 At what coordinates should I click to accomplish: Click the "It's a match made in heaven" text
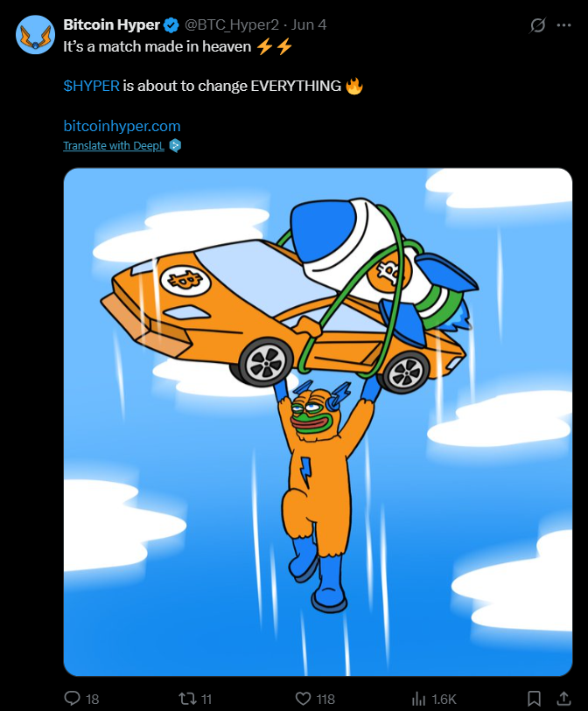click(157, 46)
